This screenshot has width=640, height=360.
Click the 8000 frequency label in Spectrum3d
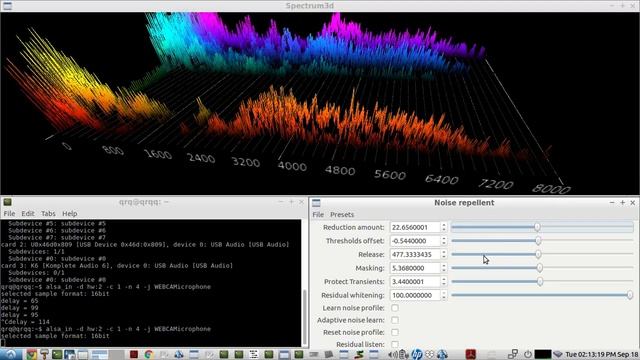(551, 189)
